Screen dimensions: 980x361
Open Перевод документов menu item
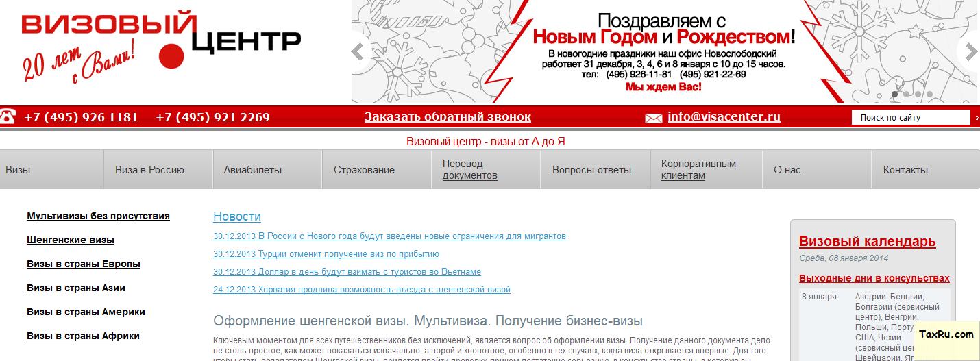(x=469, y=170)
